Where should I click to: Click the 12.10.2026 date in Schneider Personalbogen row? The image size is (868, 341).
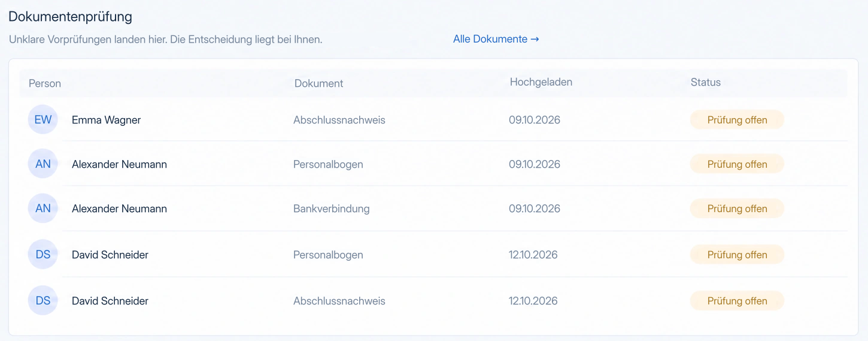coord(533,255)
